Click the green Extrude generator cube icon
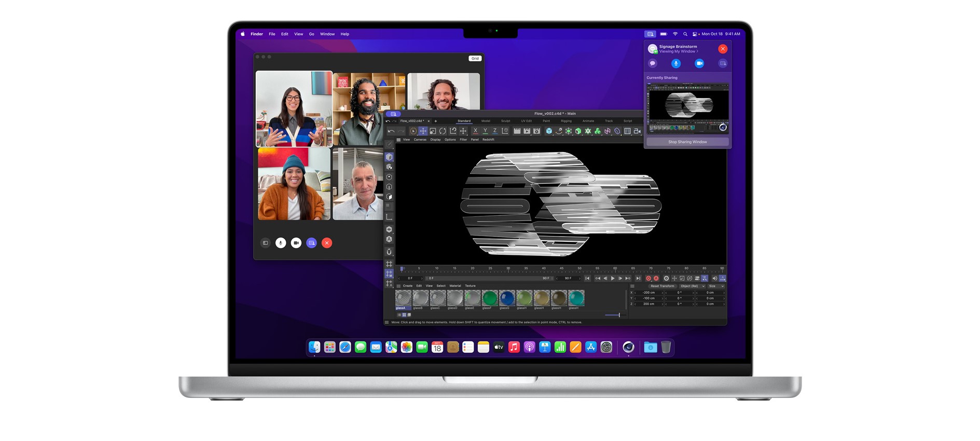 [x=578, y=131]
